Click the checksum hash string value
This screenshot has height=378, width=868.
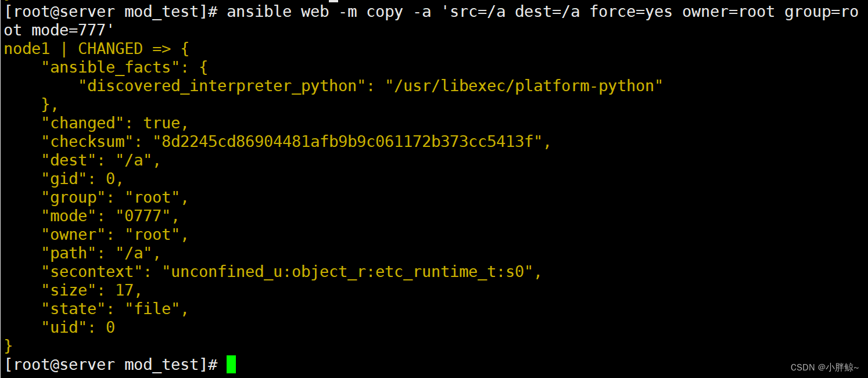click(x=347, y=142)
